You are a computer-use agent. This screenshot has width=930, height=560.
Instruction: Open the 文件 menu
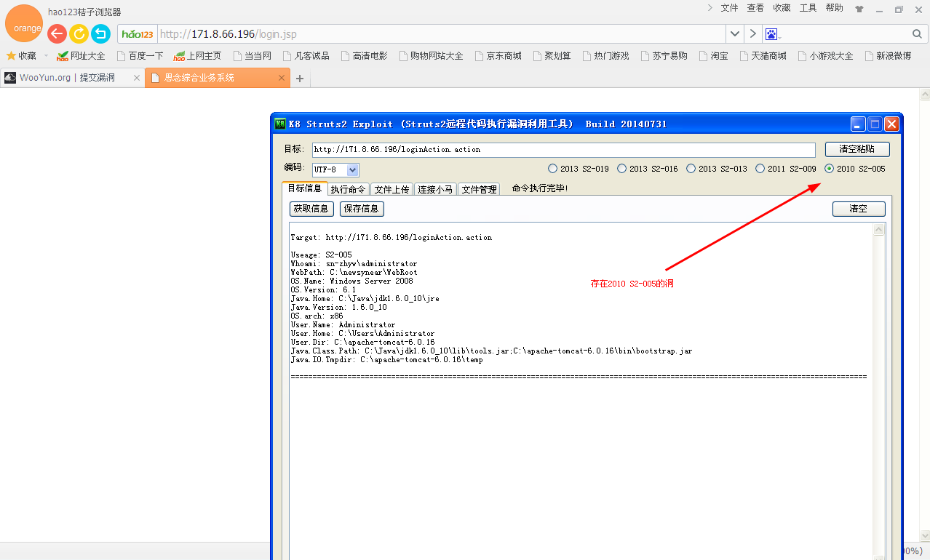[729, 8]
